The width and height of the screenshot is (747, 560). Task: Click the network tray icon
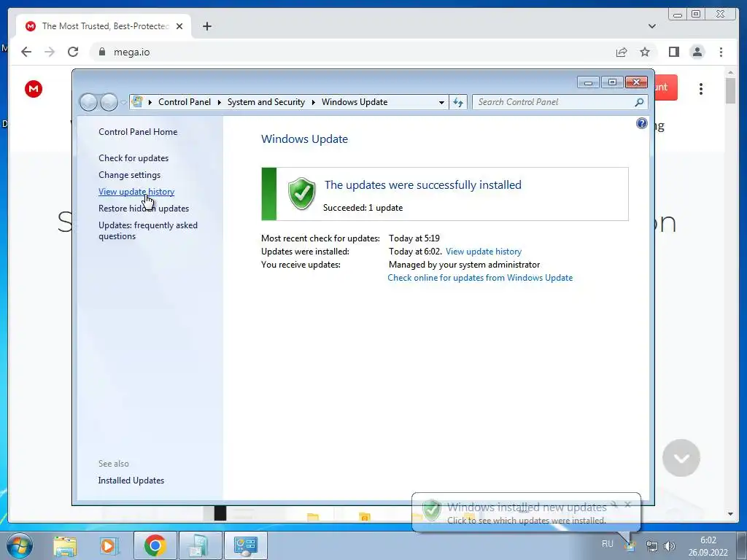click(651, 546)
